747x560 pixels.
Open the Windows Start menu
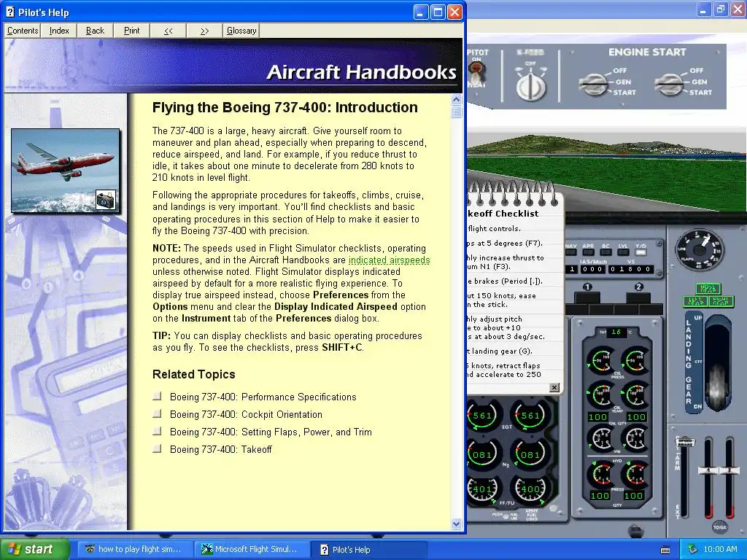(x=34, y=549)
